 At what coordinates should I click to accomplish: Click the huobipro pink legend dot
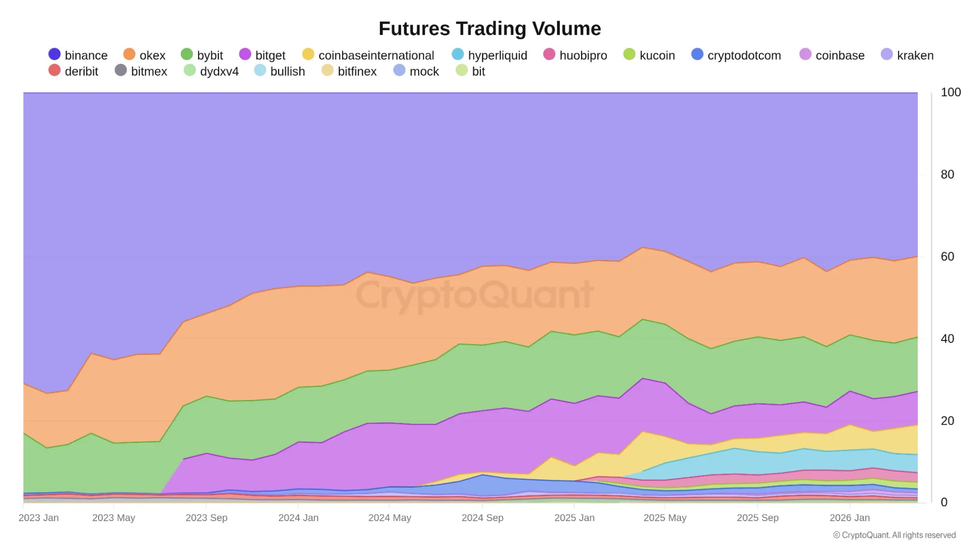[x=549, y=54]
